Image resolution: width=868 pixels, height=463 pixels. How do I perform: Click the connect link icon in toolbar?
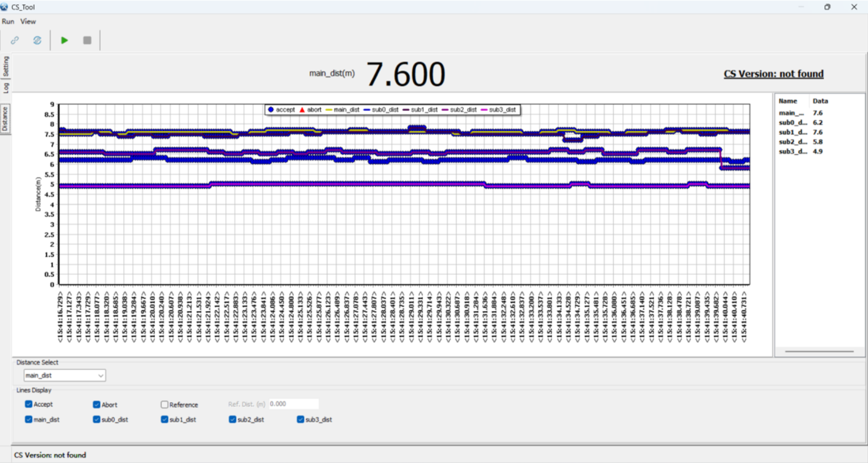pos(14,40)
